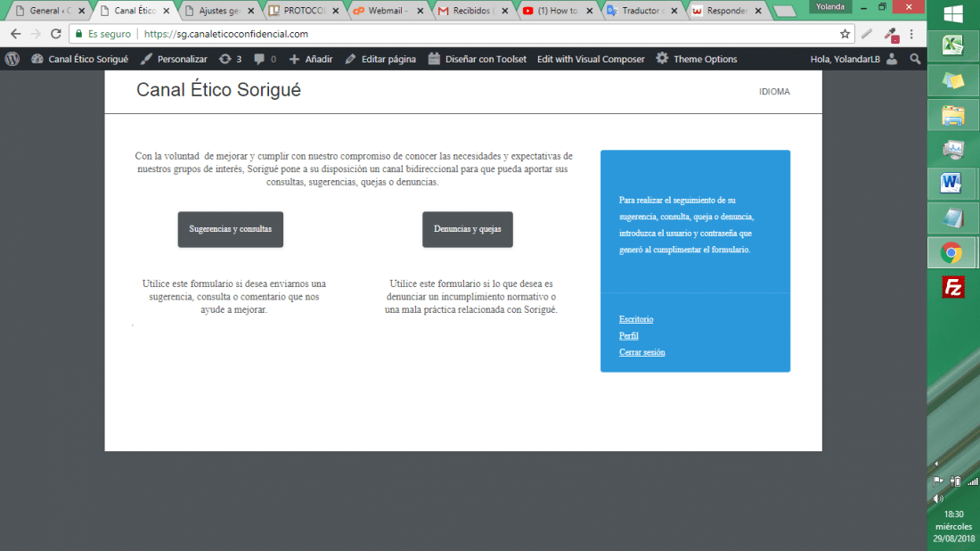The width and height of the screenshot is (980, 551).
Task: Open the sticky notes taskbar icon
Action: coord(953,80)
